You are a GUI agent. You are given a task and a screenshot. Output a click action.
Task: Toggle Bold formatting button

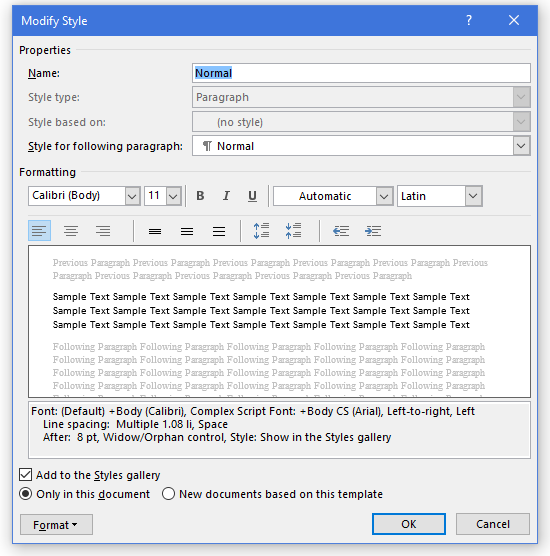pyautogui.click(x=200, y=196)
